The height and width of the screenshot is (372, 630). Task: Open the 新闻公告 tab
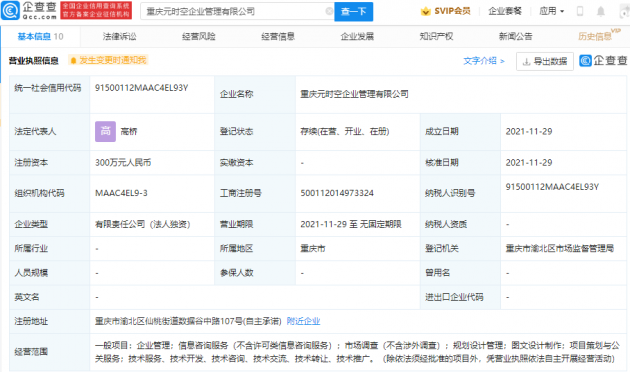coord(515,37)
